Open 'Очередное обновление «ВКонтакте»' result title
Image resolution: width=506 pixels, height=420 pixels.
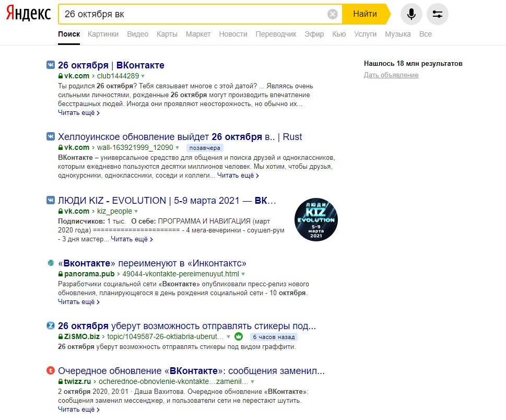coord(191,371)
